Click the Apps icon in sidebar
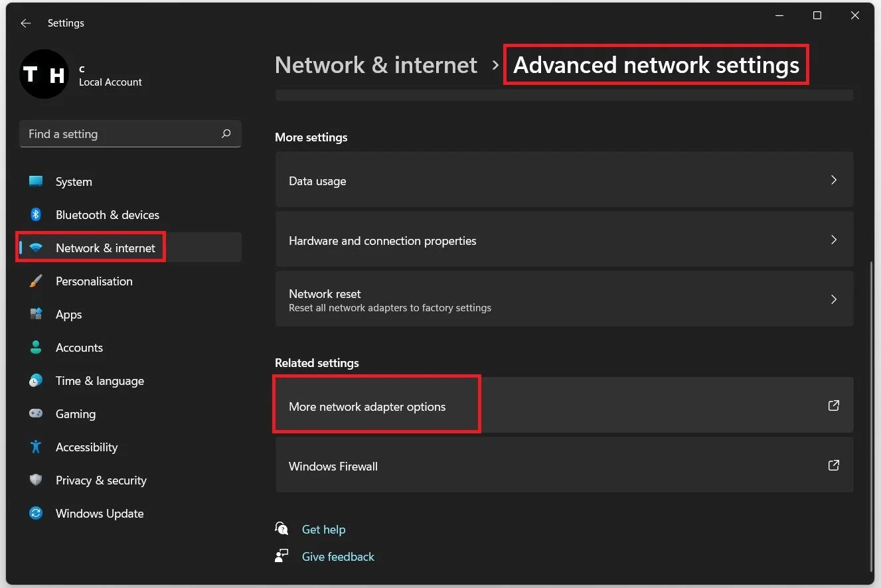Viewport: 881px width, 588px height. tap(36, 314)
